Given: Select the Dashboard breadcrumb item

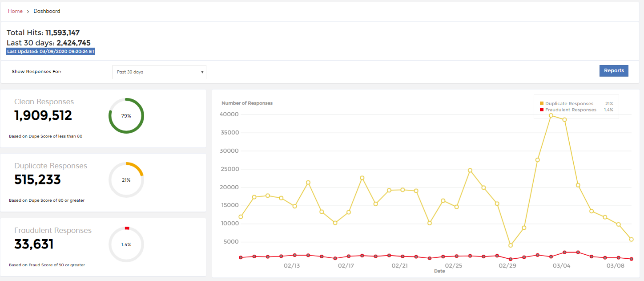Looking at the screenshot, I should point(47,11).
